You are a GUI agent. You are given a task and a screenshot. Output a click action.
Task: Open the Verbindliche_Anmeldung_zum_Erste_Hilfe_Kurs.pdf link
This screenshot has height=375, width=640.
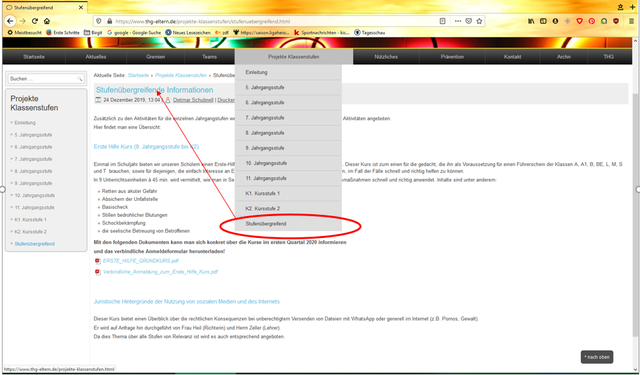[160, 272]
